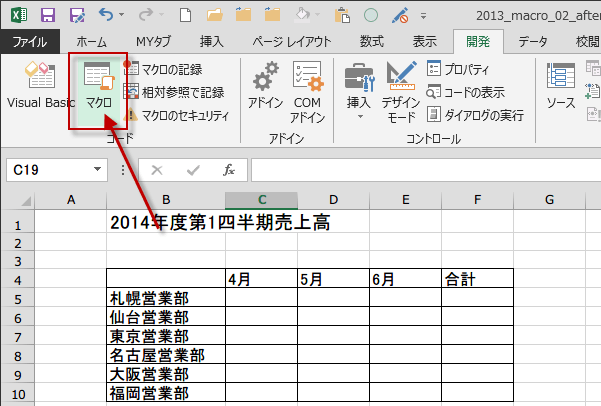The height and width of the screenshot is (406, 601).
Task: Run ダイアログの実行
Action: pyautogui.click(x=475, y=115)
